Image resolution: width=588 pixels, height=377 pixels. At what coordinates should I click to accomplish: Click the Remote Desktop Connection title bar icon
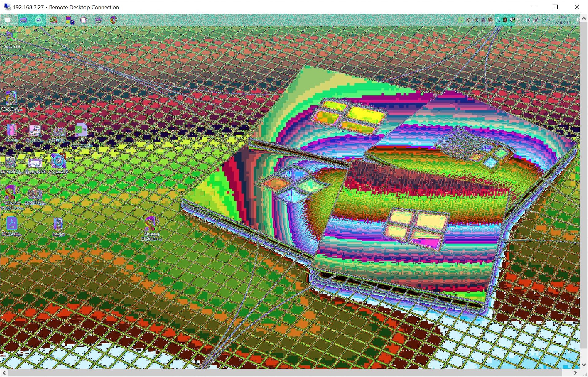click(x=7, y=7)
